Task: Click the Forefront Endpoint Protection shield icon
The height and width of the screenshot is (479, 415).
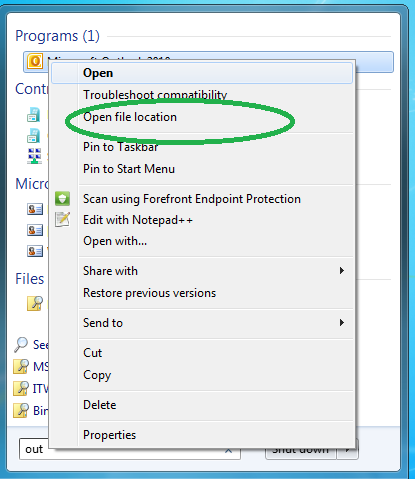Action: point(62,199)
